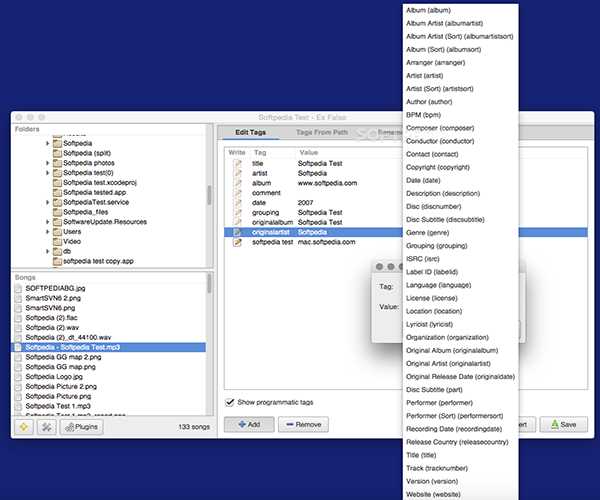
Task: Expand the Softpedia photos folder
Action: click(47, 163)
